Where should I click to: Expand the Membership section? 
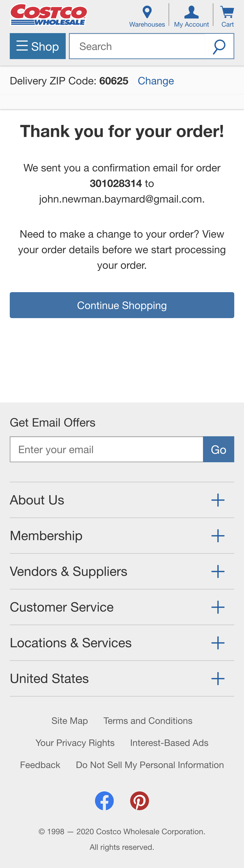click(218, 536)
